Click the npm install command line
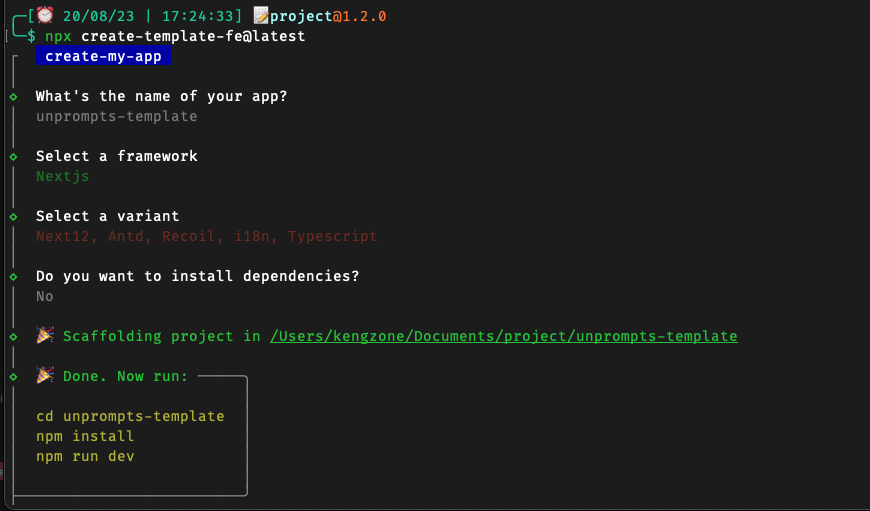 click(x=85, y=436)
